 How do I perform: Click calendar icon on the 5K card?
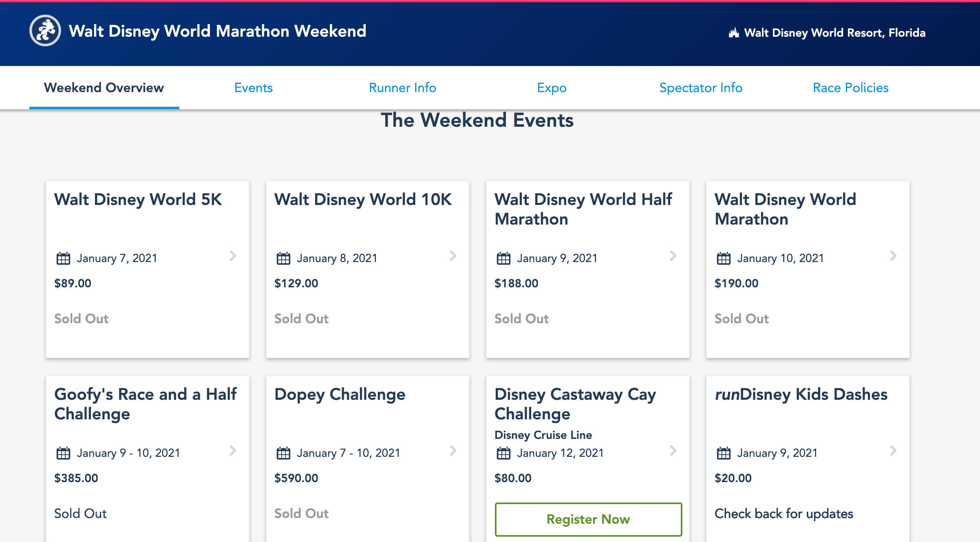point(63,258)
